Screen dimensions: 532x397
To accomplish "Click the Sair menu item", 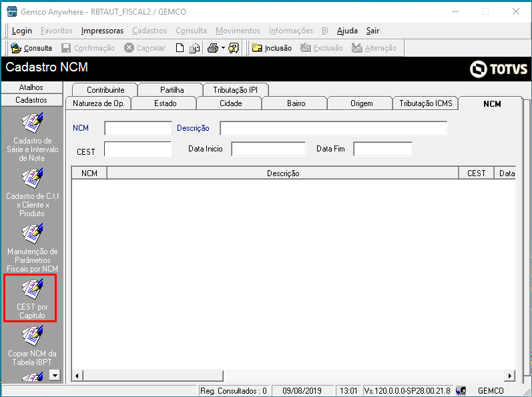I will click(372, 31).
